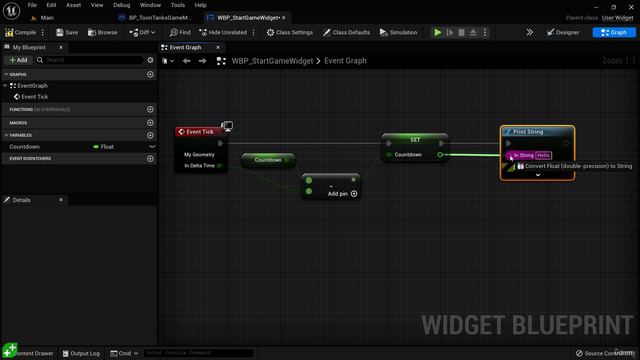Open the File menu

pyautogui.click(x=32, y=5)
